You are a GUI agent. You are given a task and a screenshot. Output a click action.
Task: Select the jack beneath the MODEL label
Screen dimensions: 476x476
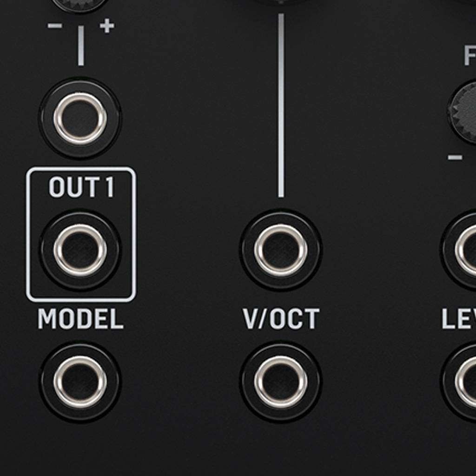(x=80, y=382)
